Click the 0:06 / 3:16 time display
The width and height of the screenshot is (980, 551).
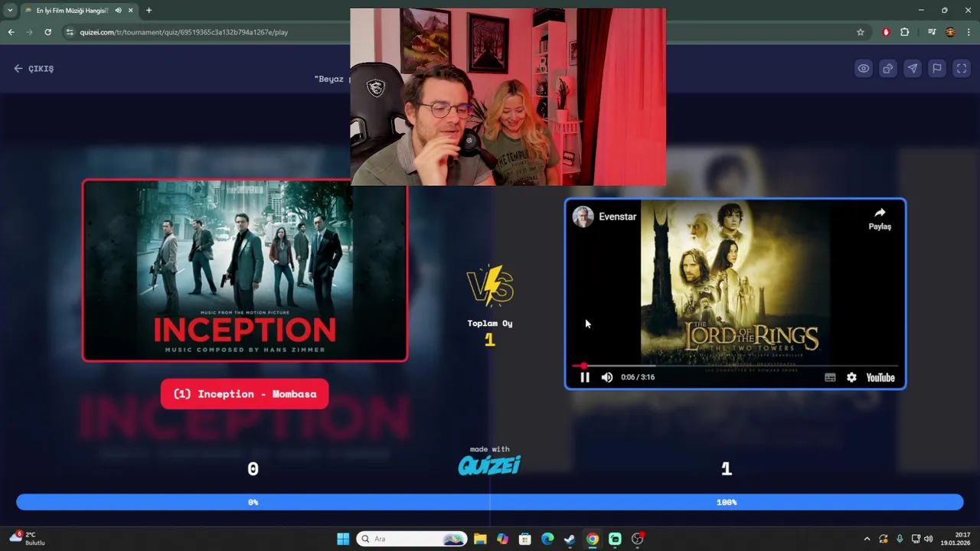638,377
